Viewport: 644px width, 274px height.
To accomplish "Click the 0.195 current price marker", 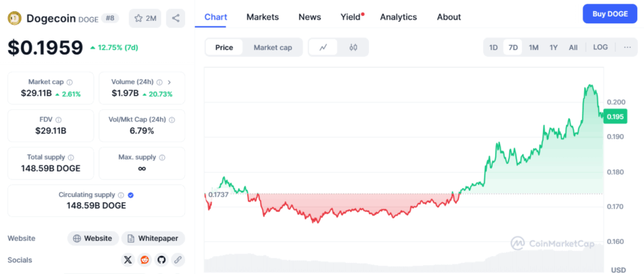I will point(616,117).
